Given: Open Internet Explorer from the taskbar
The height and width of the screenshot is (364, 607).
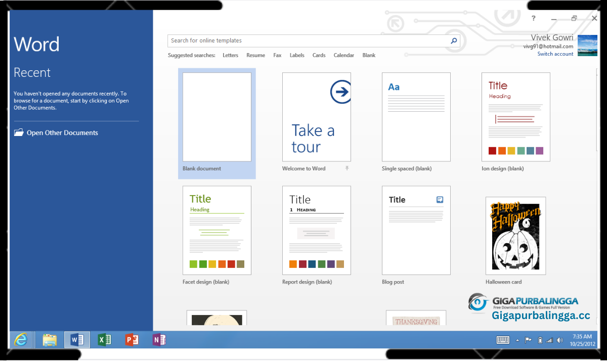Looking at the screenshot, I should pyautogui.click(x=21, y=340).
